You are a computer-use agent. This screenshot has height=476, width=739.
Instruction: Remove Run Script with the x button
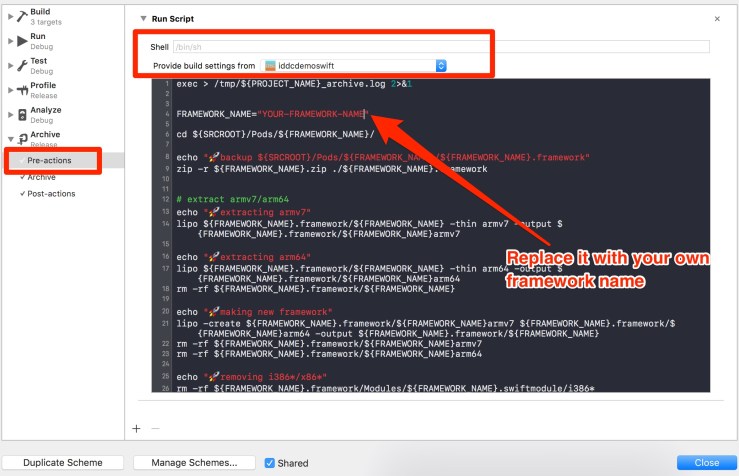pyautogui.click(x=717, y=19)
